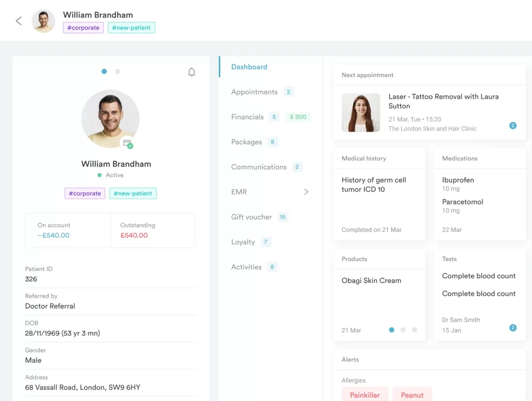This screenshot has width=532, height=401.
Task: Click the #new-patient tag under profile name
Action: click(133, 193)
